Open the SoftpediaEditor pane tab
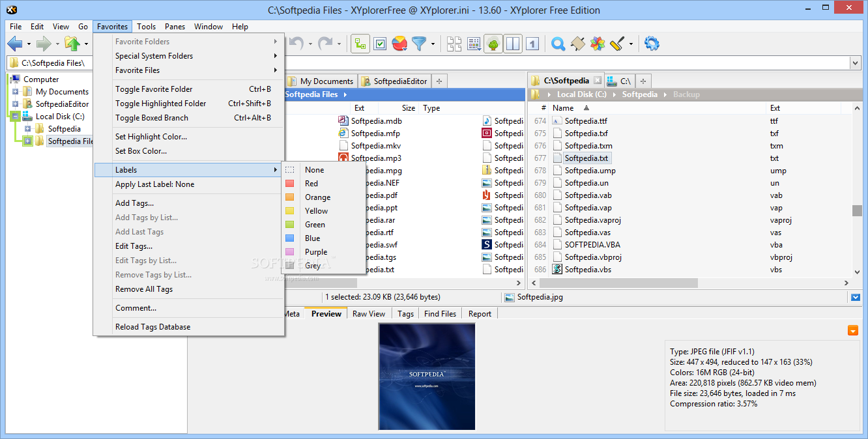The width and height of the screenshot is (868, 439). tap(394, 81)
